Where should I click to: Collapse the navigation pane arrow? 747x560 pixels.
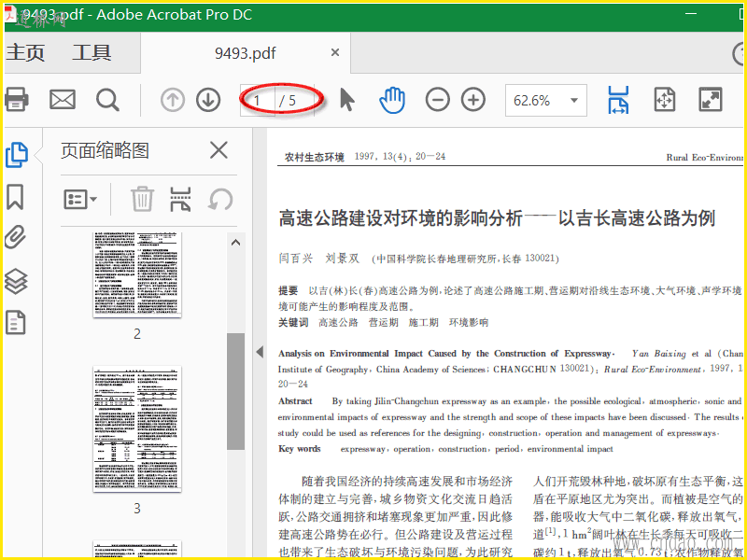pyautogui.click(x=260, y=352)
